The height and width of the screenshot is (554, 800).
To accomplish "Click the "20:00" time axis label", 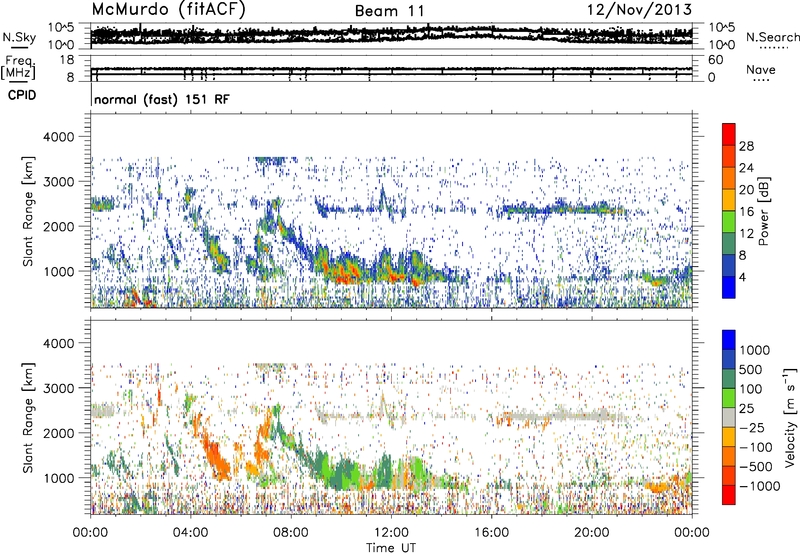I will pos(592,533).
